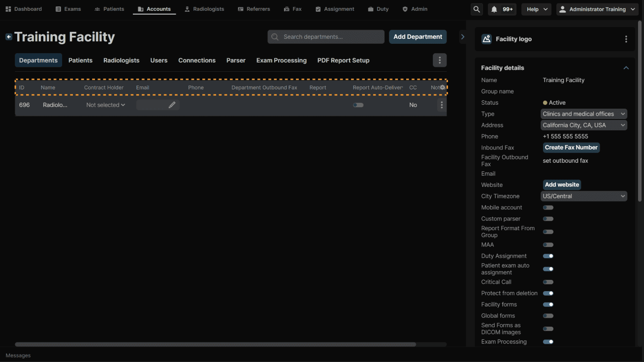Open row 696 actions three-dot menu

tap(442, 105)
